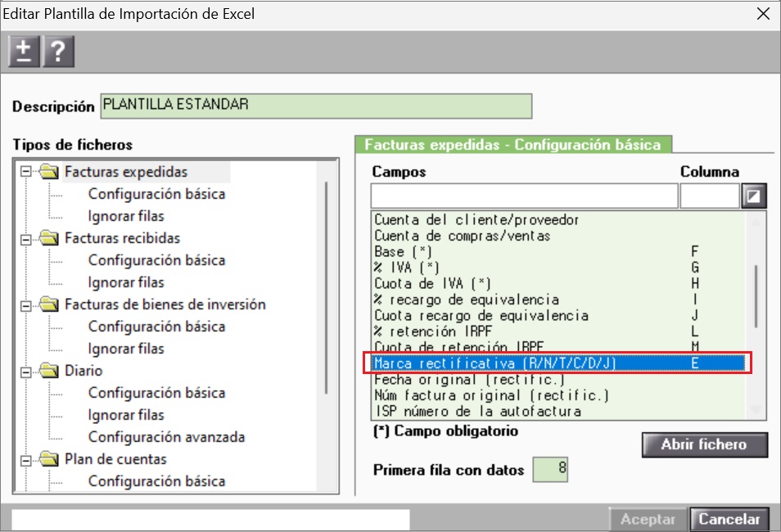This screenshot has width=781, height=532.
Task: Select the Fecha original (rectific.) row
Action: pyautogui.click(x=558, y=379)
